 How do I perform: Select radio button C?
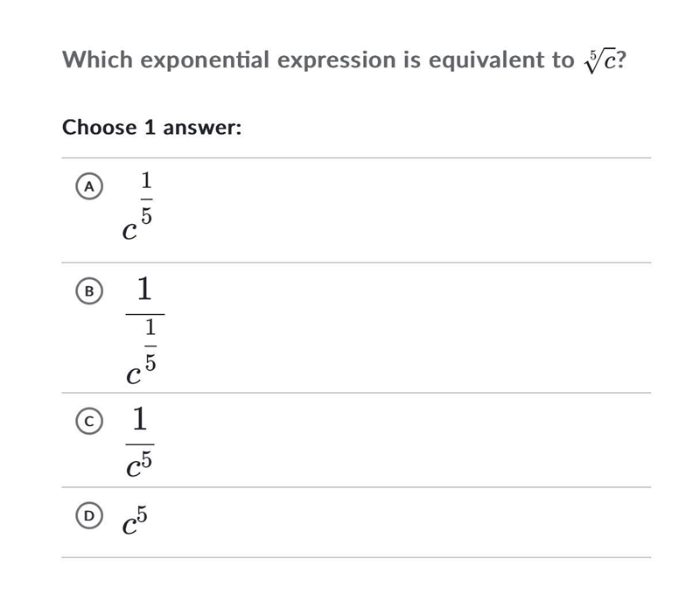89,422
